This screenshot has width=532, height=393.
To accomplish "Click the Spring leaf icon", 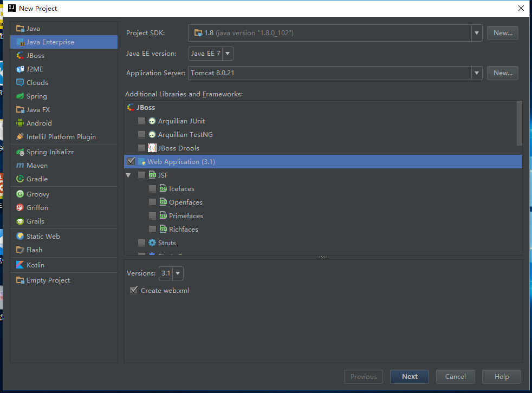I will [x=20, y=96].
